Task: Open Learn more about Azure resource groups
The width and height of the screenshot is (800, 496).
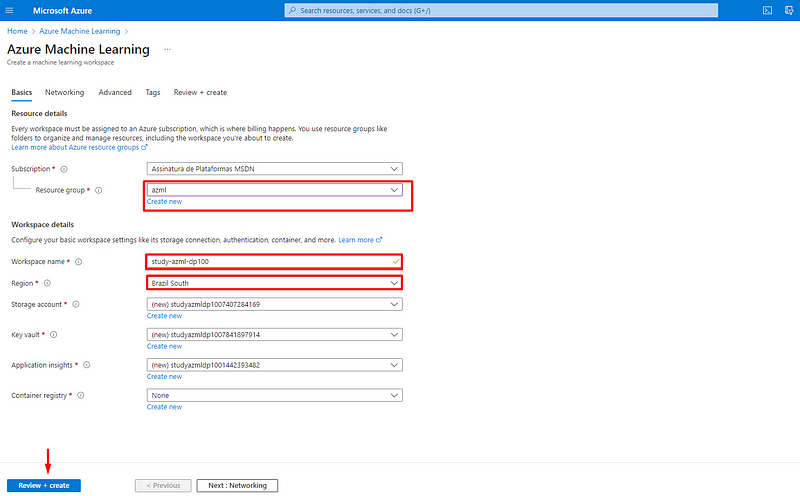Action: pos(79,147)
